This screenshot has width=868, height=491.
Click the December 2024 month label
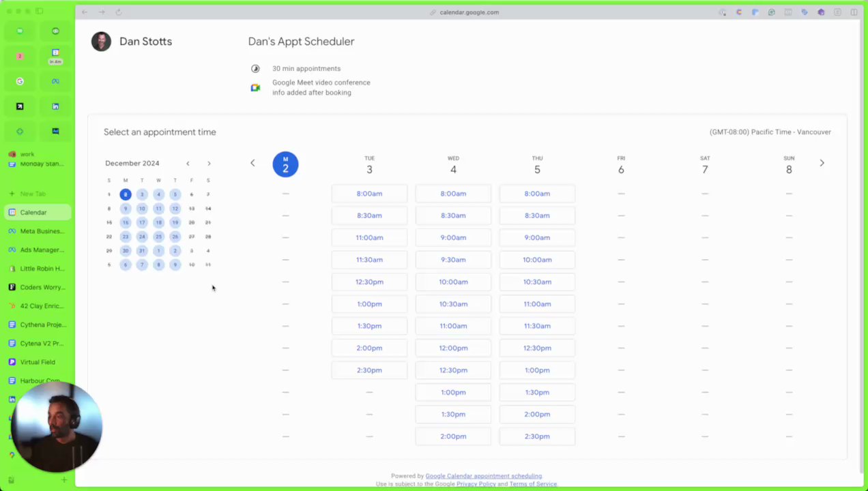coord(132,164)
